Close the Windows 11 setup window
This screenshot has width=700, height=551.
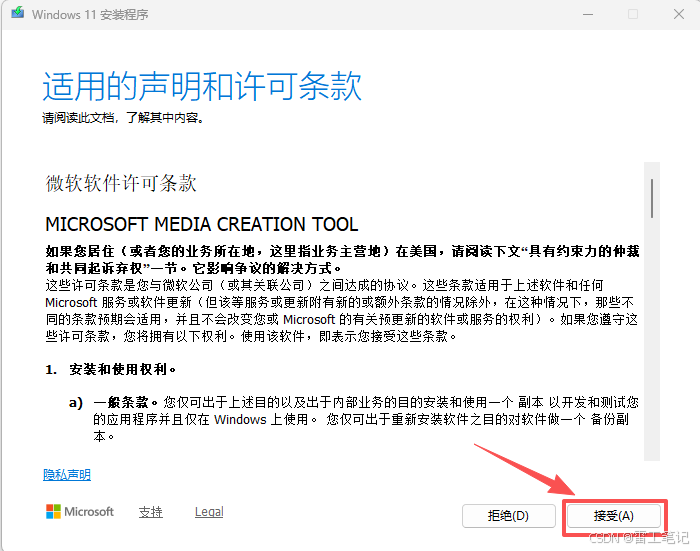[679, 14]
